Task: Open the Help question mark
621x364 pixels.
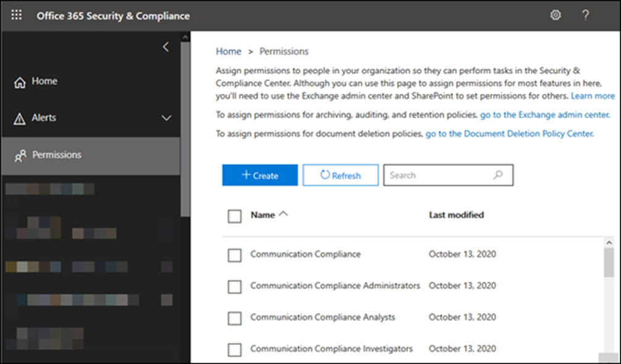Action: pyautogui.click(x=585, y=14)
